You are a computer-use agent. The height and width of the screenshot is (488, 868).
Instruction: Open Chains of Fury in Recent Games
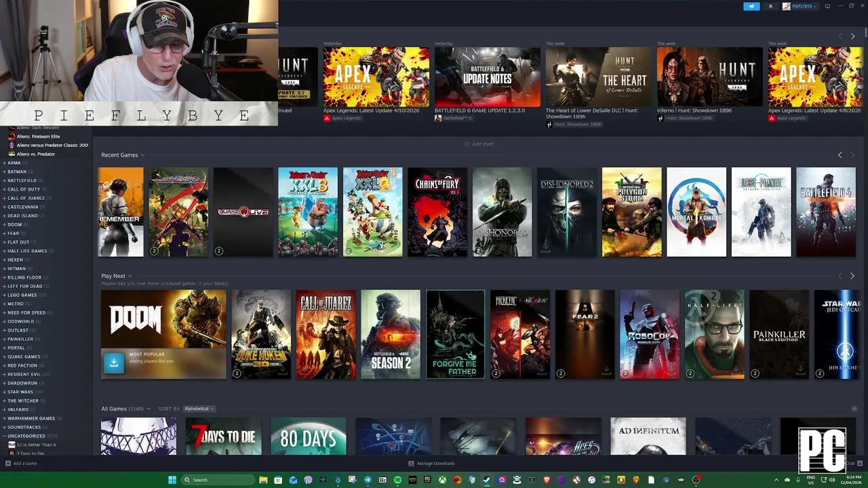point(437,212)
